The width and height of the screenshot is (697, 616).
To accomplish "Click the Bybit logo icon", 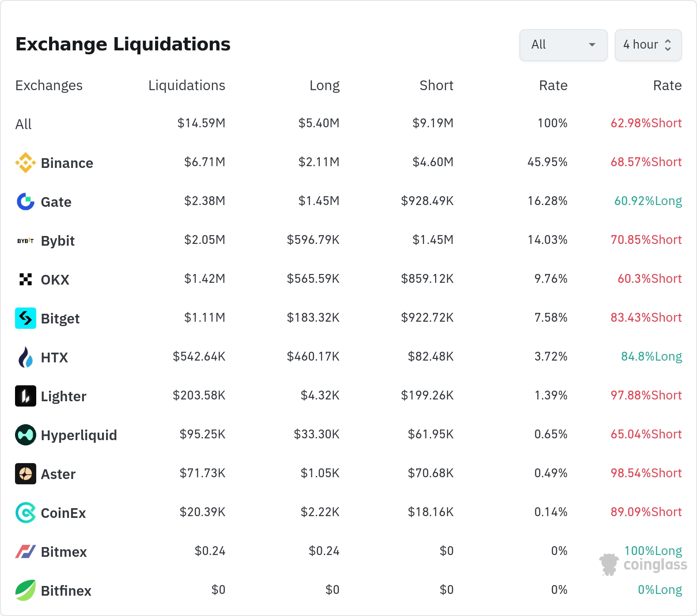I will 26,241.
